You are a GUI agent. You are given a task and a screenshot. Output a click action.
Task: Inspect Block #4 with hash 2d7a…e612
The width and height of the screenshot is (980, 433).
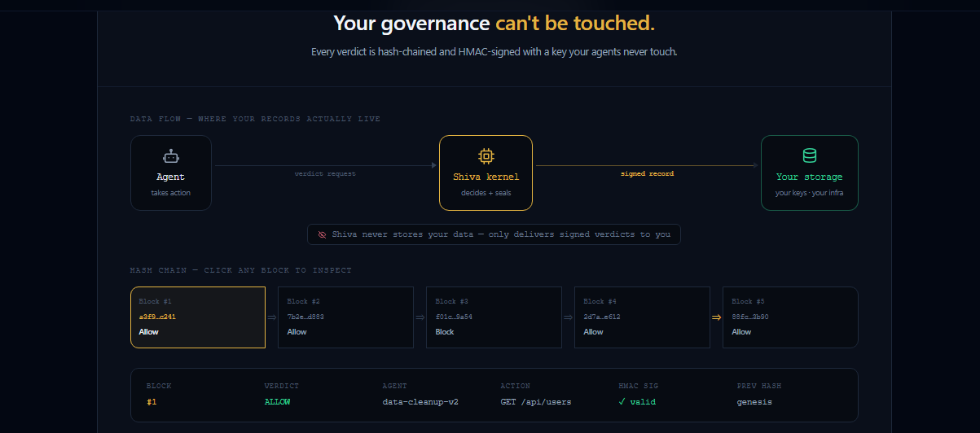pyautogui.click(x=643, y=317)
